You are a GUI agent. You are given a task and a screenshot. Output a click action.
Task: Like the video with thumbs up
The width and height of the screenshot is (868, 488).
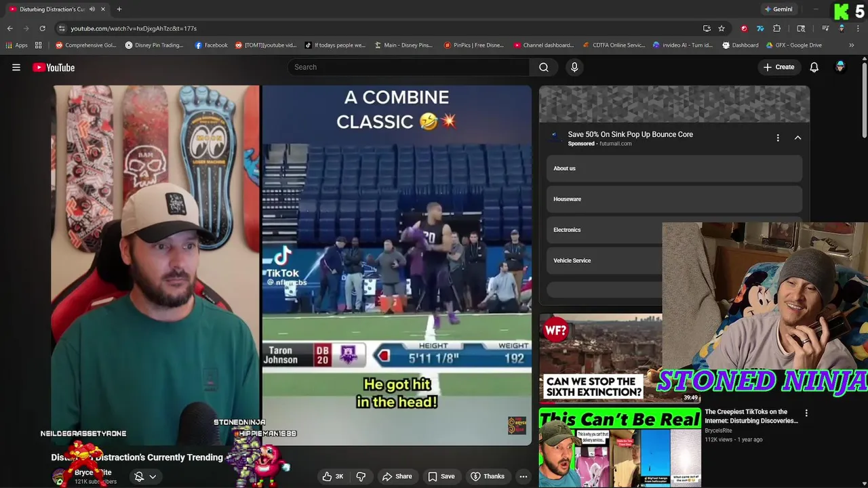(x=333, y=476)
